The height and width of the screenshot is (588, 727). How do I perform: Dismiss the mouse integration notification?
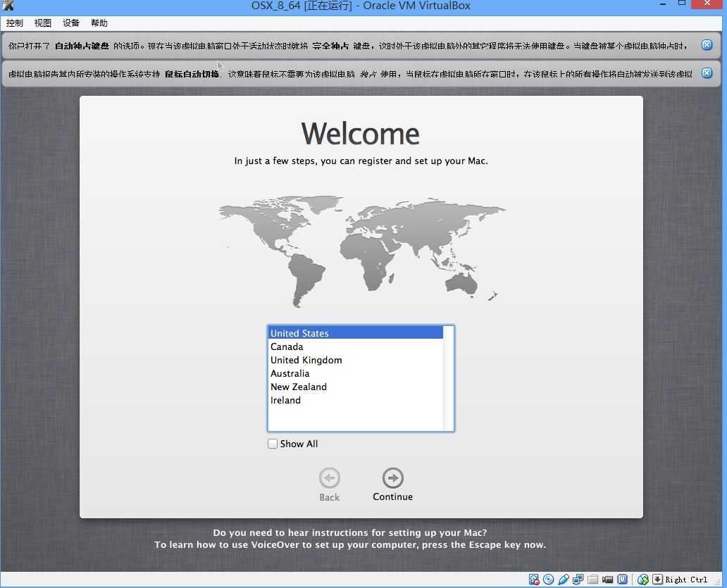click(707, 73)
